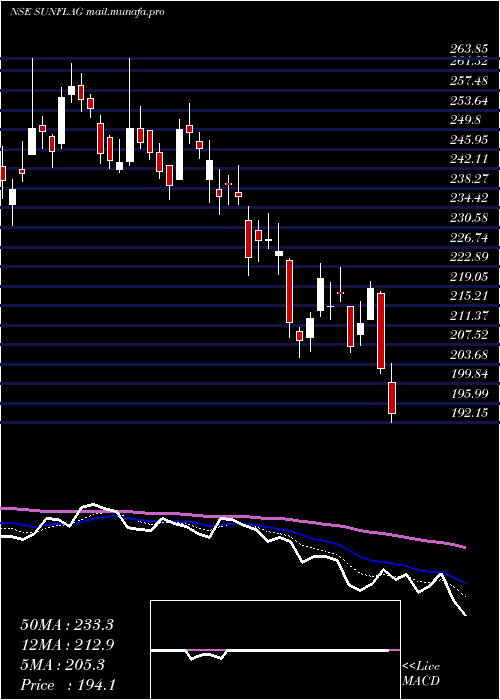Click inside the MACD indicator box
Viewport: 500px width, 700px height.
[275, 650]
